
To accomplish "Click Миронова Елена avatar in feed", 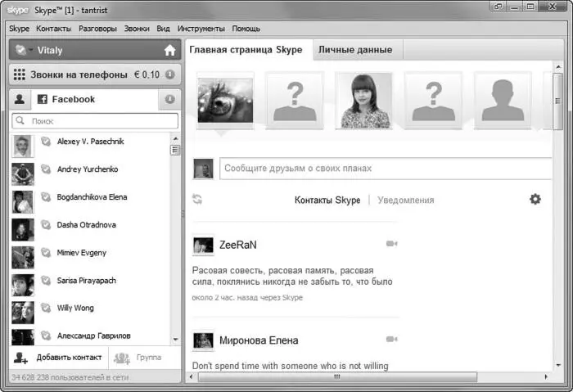I will point(203,341).
